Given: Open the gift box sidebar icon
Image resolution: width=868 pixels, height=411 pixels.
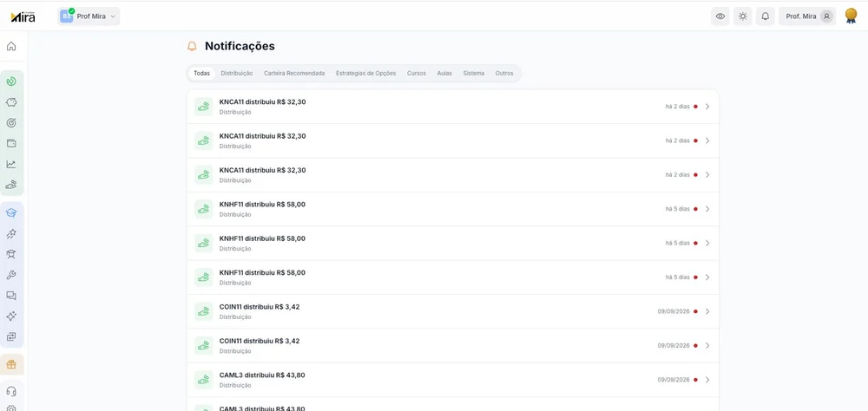Looking at the screenshot, I should click(x=11, y=364).
